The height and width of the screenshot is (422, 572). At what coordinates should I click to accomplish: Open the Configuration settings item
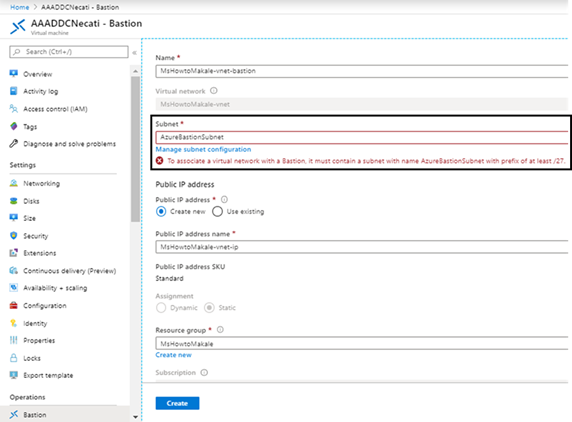[45, 306]
